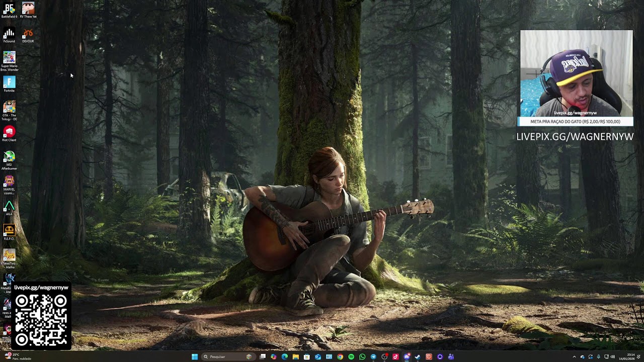
Task: Click the microphone icon in system tray
Action: [x=598, y=357]
